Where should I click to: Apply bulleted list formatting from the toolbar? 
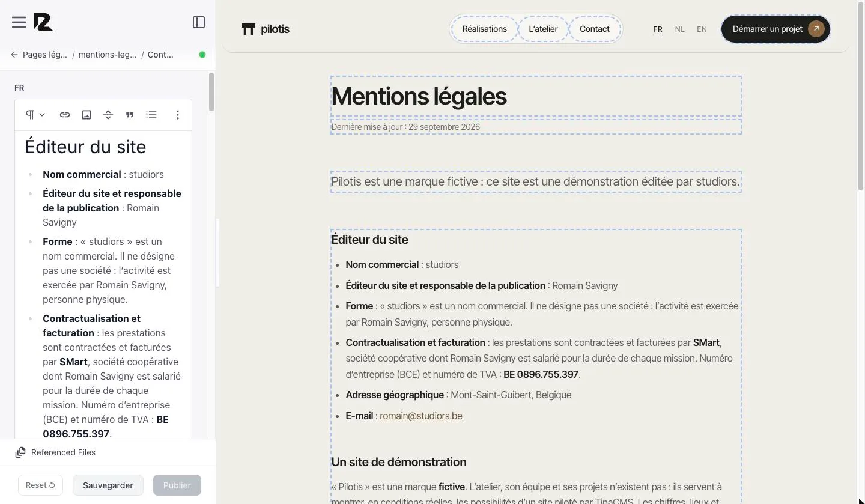click(x=151, y=115)
